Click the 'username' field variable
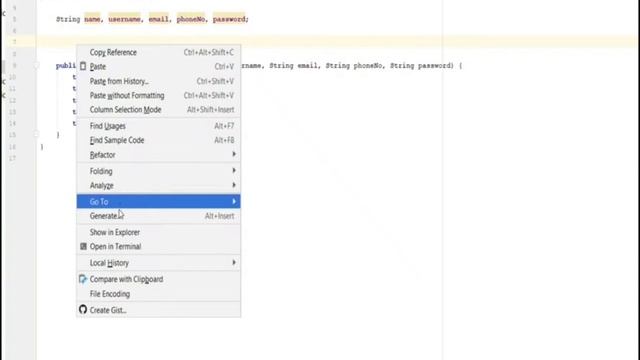The width and height of the screenshot is (640, 360). click(124, 19)
